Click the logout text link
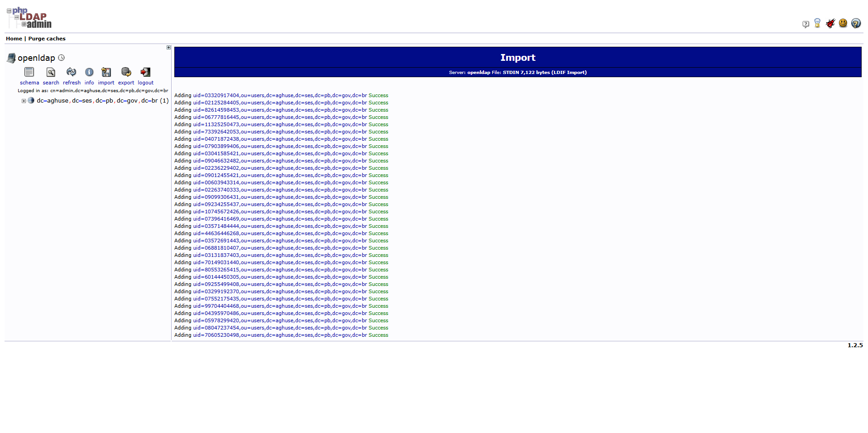This screenshot has width=868, height=433. point(146,83)
